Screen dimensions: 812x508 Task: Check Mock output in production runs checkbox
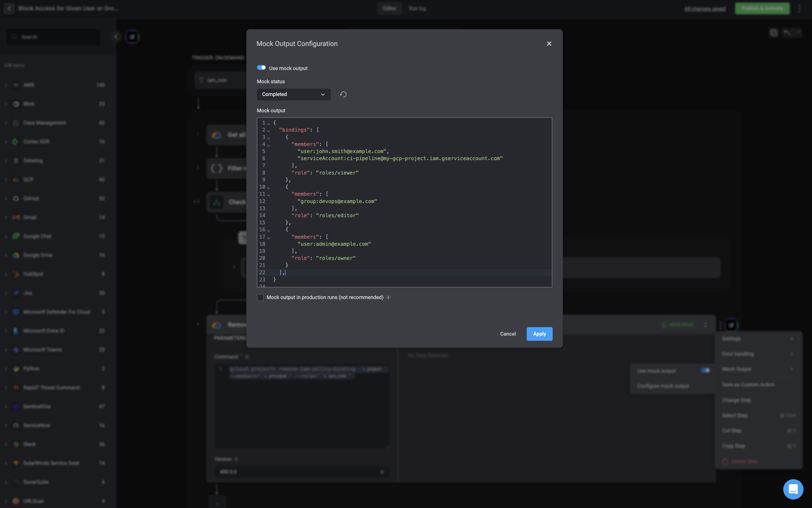tap(260, 297)
